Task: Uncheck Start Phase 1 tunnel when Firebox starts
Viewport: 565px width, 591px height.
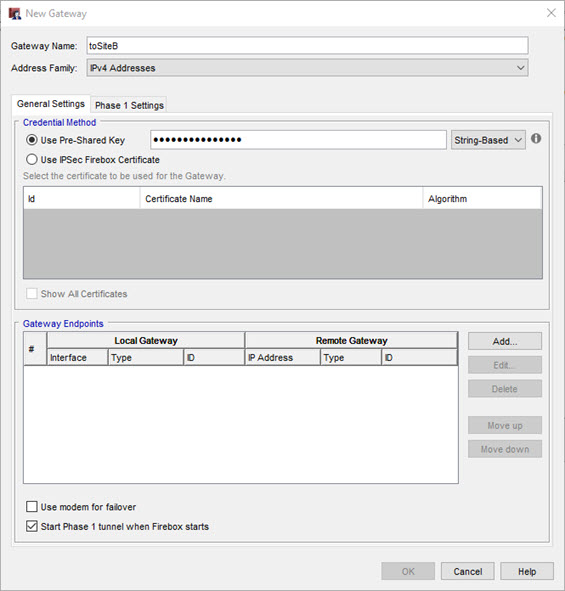Action: pyautogui.click(x=32, y=526)
